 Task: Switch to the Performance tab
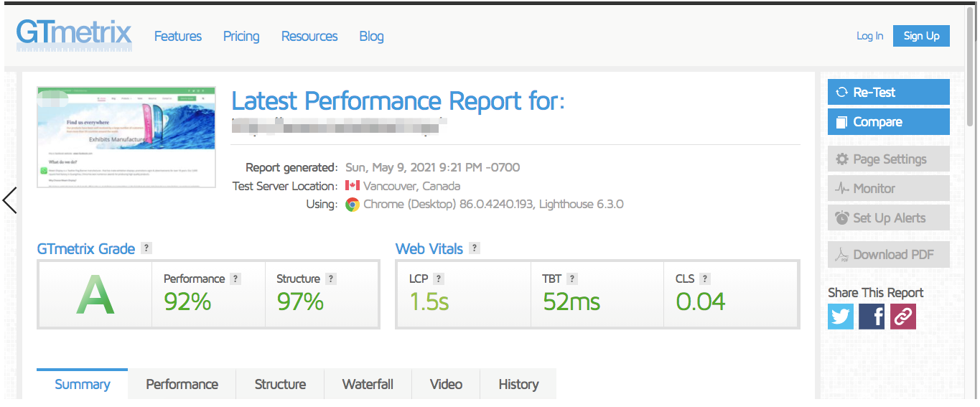point(182,384)
